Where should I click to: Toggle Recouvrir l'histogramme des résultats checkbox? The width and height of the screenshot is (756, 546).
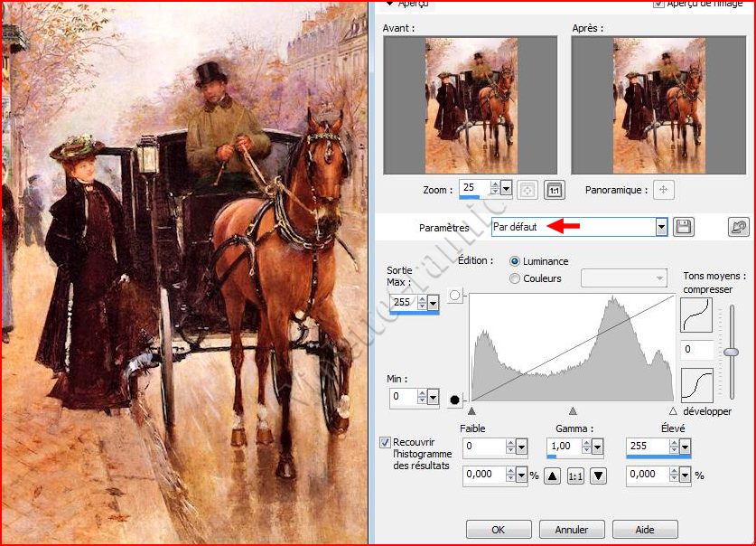(386, 443)
